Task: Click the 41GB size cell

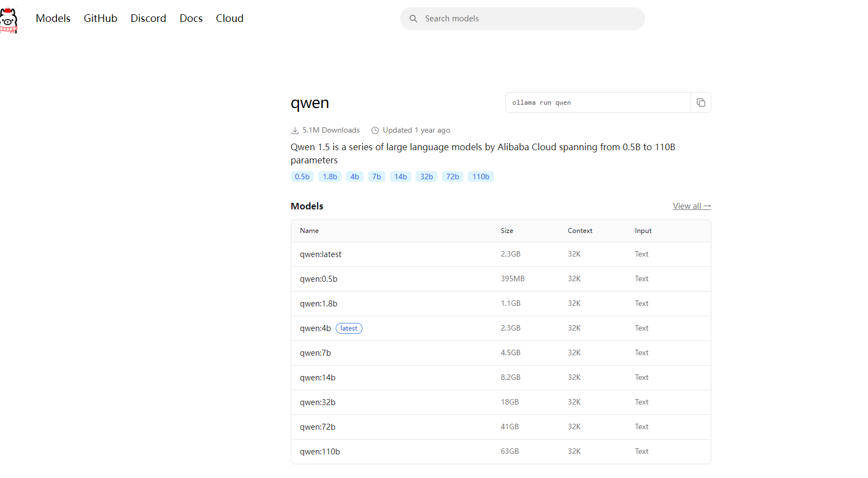Action: [510, 426]
